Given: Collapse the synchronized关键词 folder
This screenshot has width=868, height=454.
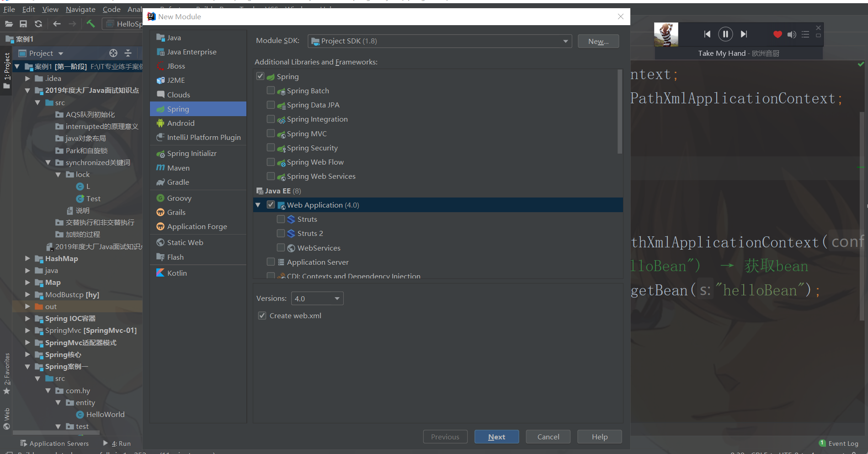Looking at the screenshot, I should [48, 162].
